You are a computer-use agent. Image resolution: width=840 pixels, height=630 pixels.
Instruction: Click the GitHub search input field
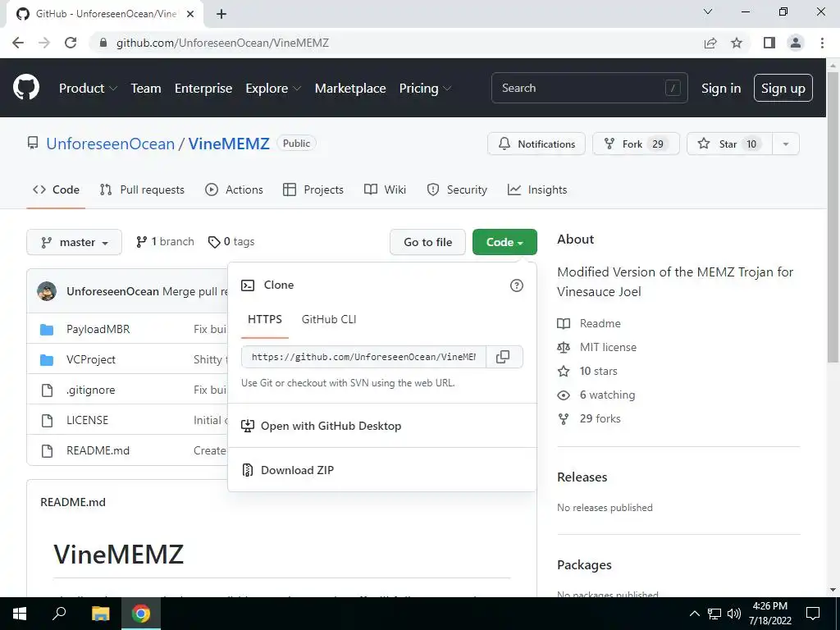point(589,88)
